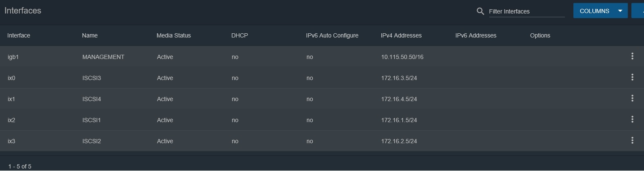Open options menu for igb1 MANAGEMENT row
644x171 pixels.
pyautogui.click(x=632, y=56)
